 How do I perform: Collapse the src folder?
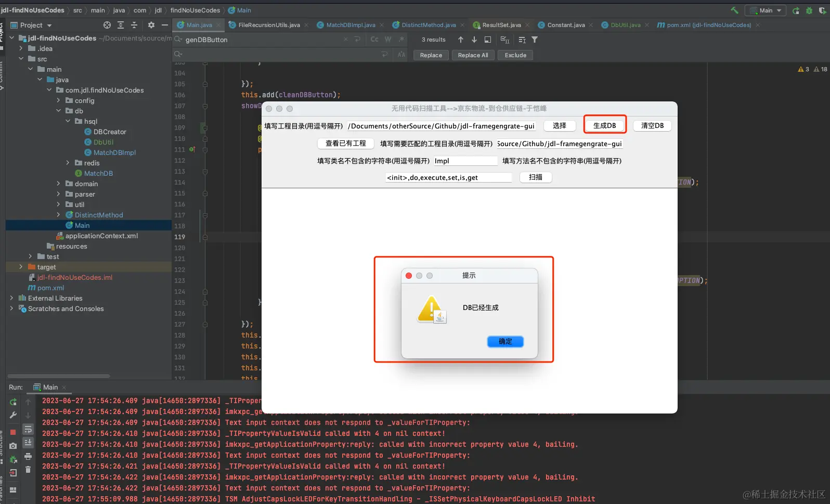pos(21,59)
